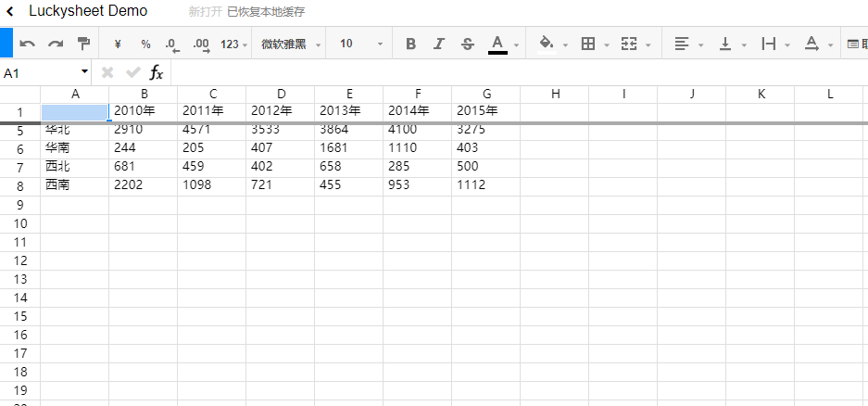Image resolution: width=868 pixels, height=406 pixels.
Task: Select cell with value 681
Action: pos(144,168)
